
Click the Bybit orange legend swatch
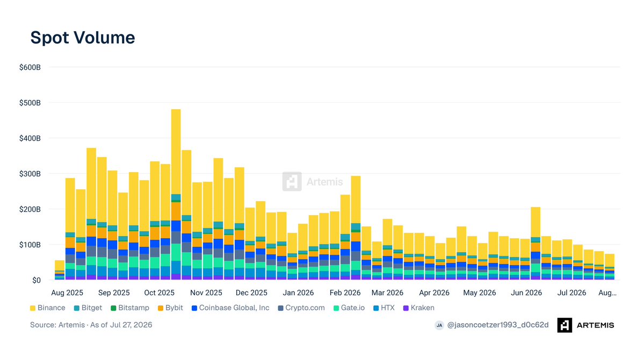point(161,308)
